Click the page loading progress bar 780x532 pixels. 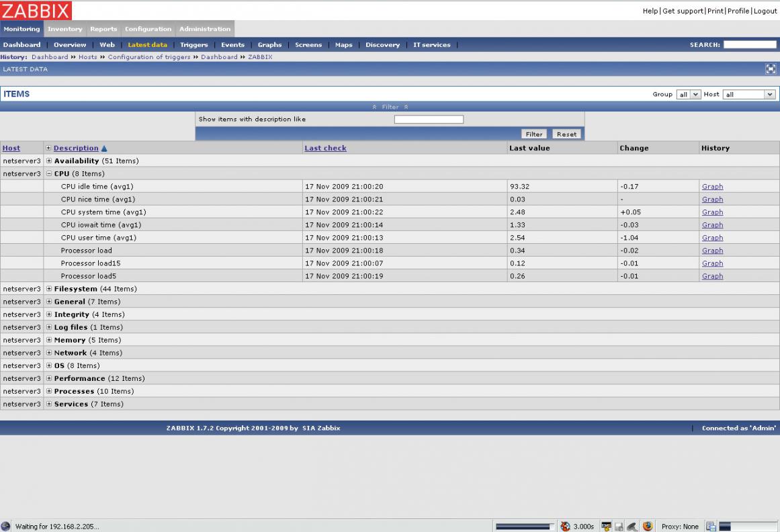click(x=525, y=526)
